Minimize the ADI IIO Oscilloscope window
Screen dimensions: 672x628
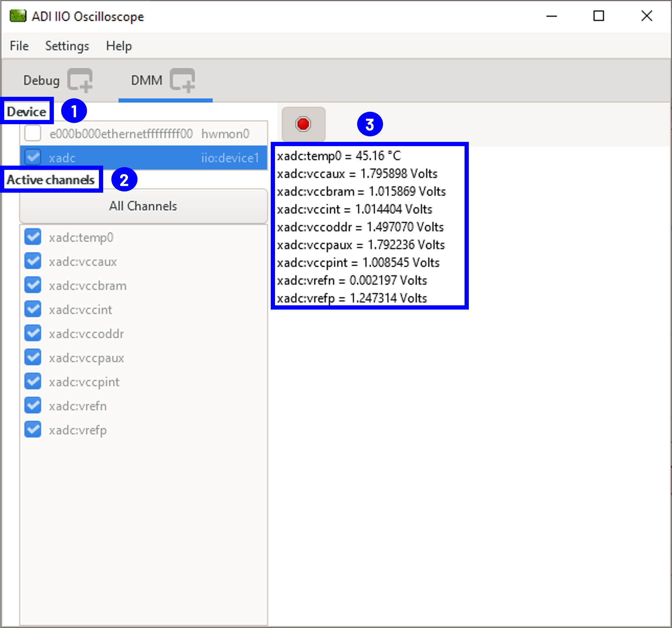pyautogui.click(x=552, y=16)
